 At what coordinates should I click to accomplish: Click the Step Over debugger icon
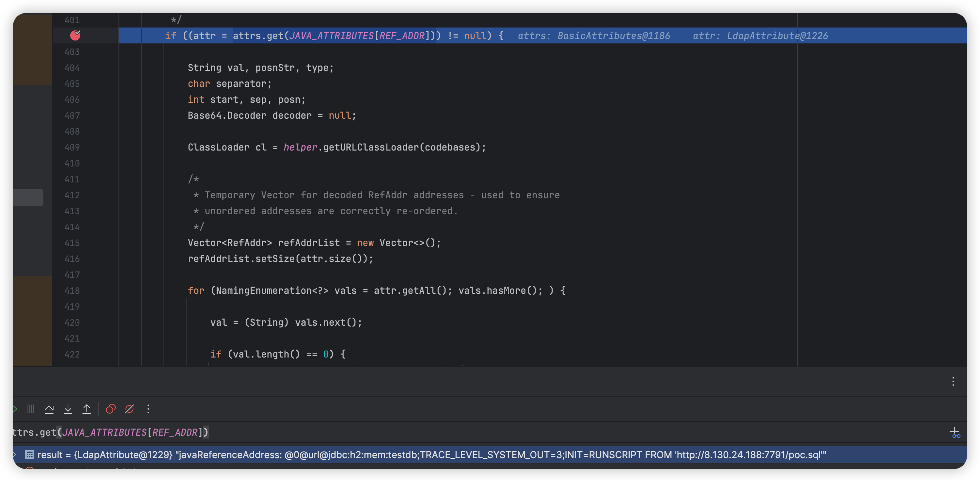pos(49,409)
